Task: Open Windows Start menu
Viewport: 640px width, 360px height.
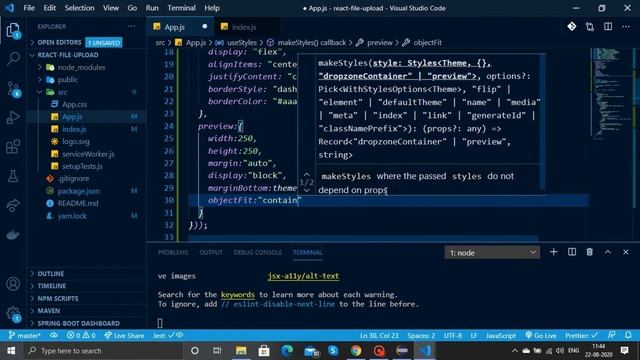Action: pos(11,351)
